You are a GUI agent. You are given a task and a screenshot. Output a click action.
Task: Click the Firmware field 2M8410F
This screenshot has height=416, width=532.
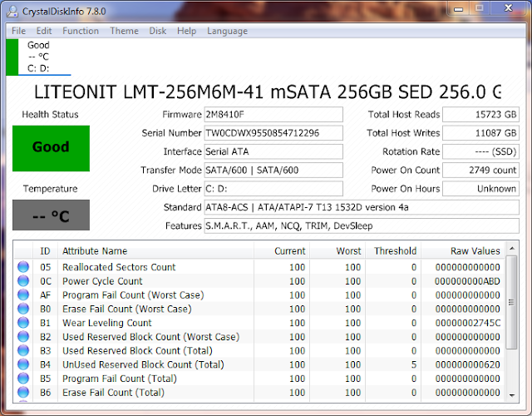tap(273, 115)
